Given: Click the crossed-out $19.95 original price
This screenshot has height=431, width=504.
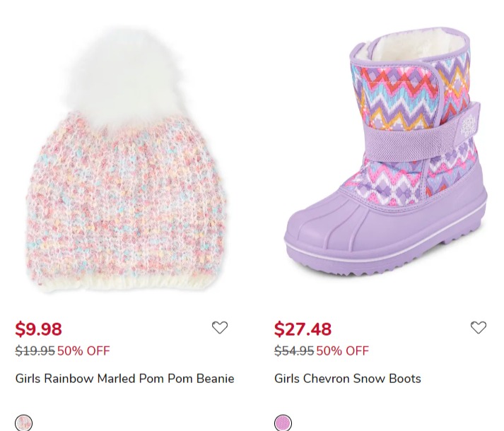Looking at the screenshot, I should (x=35, y=350).
